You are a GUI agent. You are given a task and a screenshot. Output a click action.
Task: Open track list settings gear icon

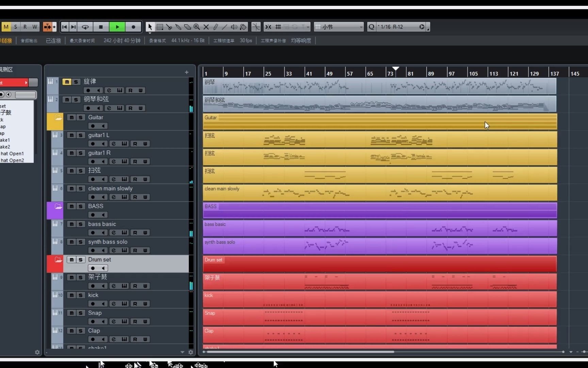(x=191, y=352)
